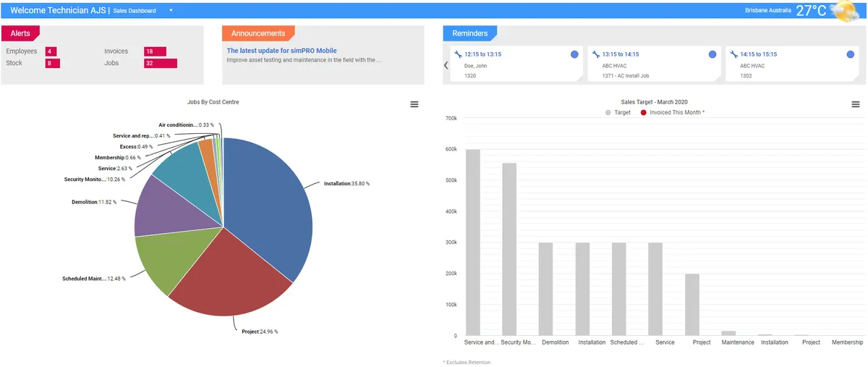
Task: Click the Brisbane Australia location text
Action: point(767,11)
